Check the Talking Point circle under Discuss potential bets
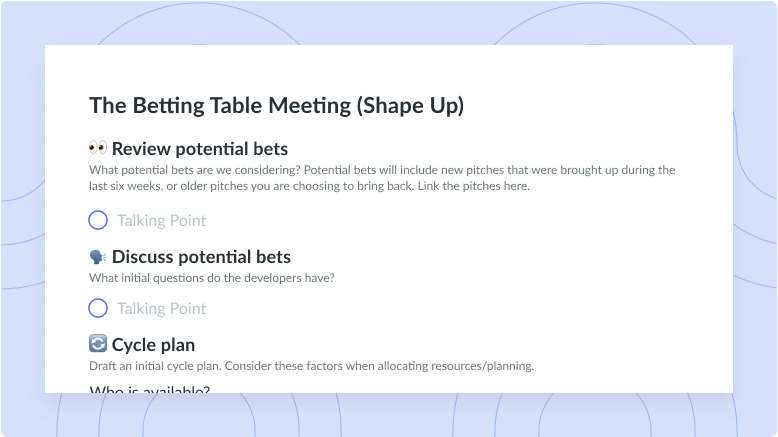The width and height of the screenshot is (778, 437). [98, 308]
